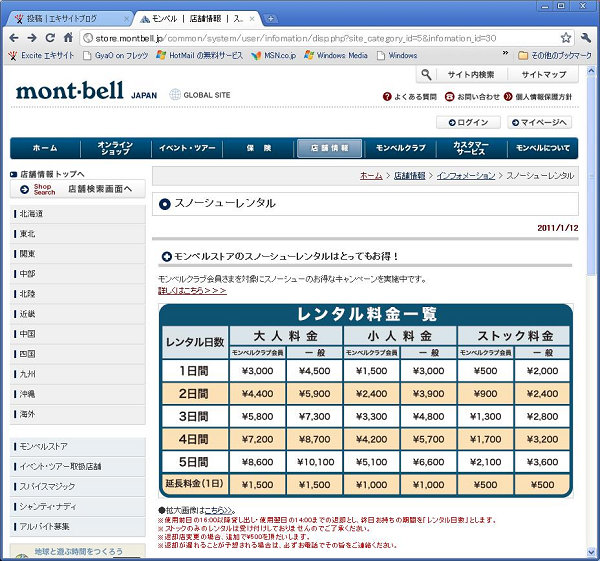This screenshot has height=561, width=600.
Task: Click the magnifier search icon
Action: click(x=426, y=74)
